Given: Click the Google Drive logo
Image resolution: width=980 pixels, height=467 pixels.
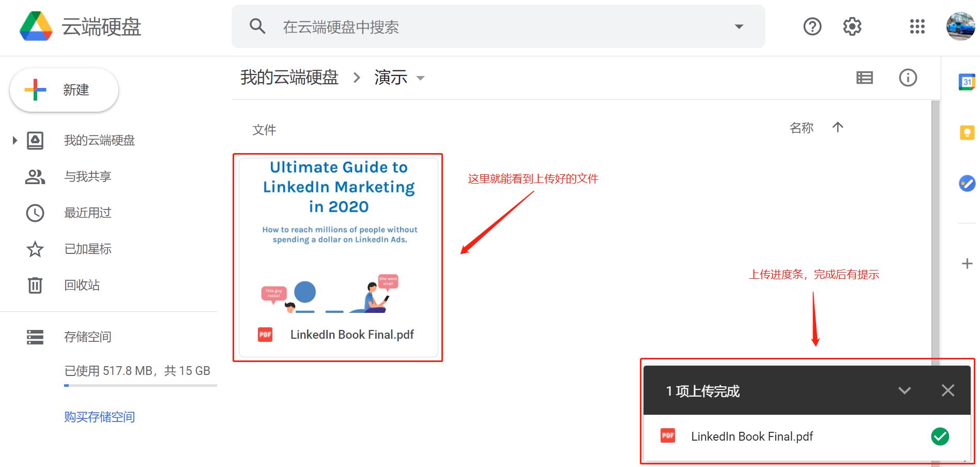Looking at the screenshot, I should click(36, 26).
